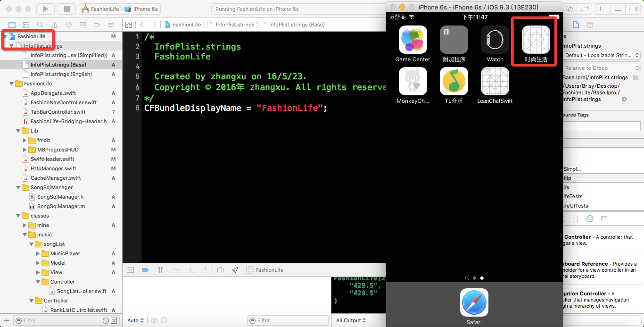
Task: Show the Project navigator folder icon
Action: [x=12, y=25]
